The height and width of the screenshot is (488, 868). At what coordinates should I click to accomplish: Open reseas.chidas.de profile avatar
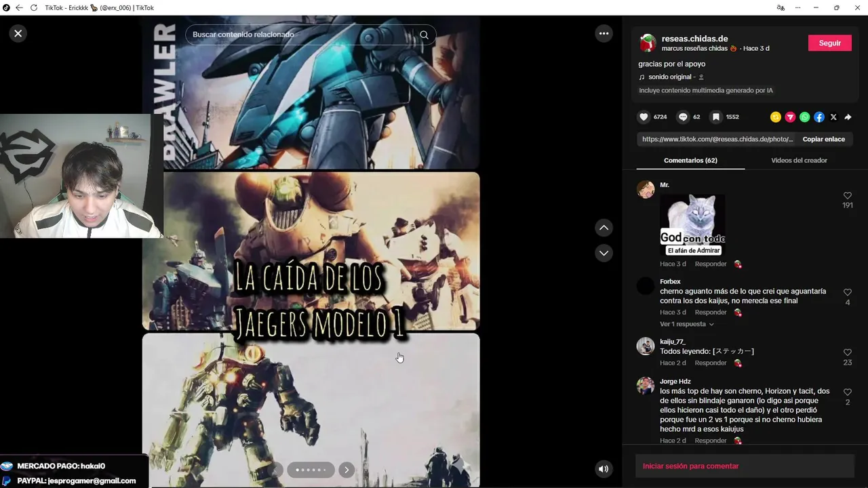[x=648, y=43]
